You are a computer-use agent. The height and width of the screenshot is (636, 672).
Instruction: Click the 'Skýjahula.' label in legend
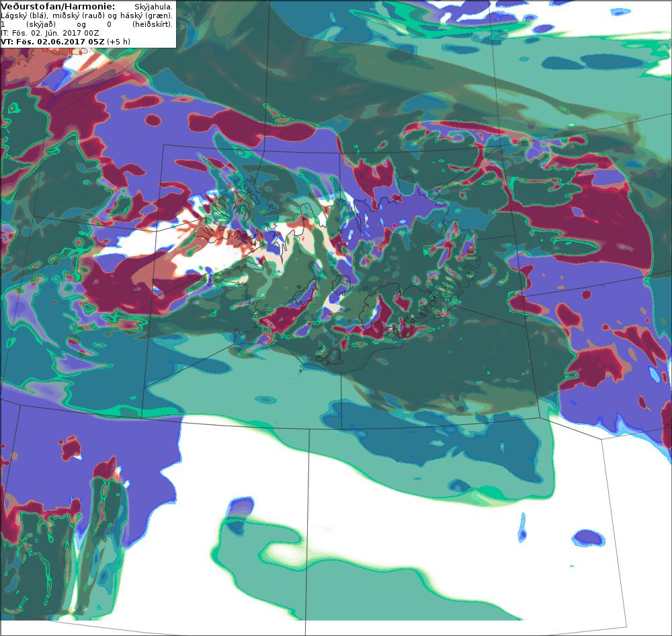[153, 7]
